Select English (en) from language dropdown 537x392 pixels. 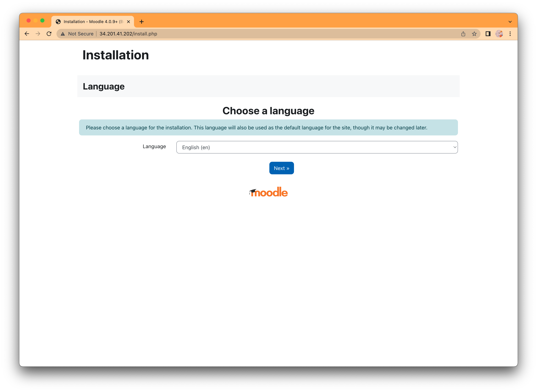317,147
